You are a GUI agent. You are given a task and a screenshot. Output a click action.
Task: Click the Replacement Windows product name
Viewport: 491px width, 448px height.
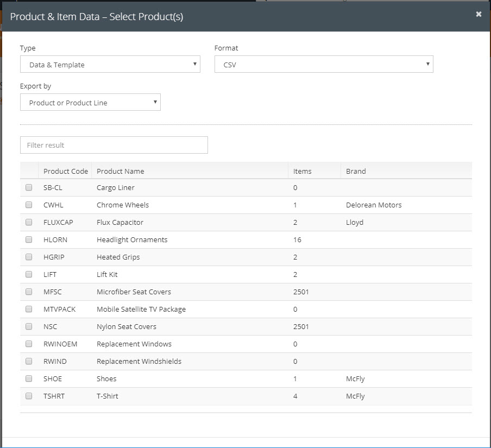coord(134,344)
